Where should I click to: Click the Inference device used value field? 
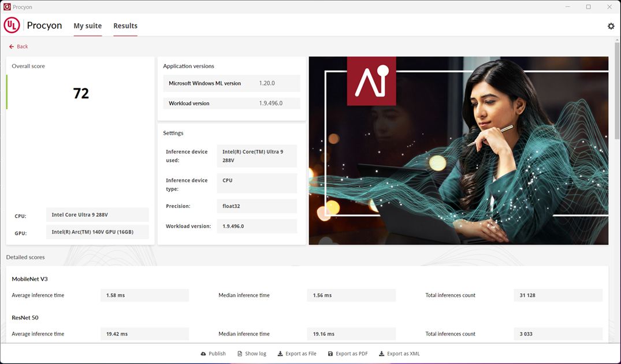tap(257, 156)
